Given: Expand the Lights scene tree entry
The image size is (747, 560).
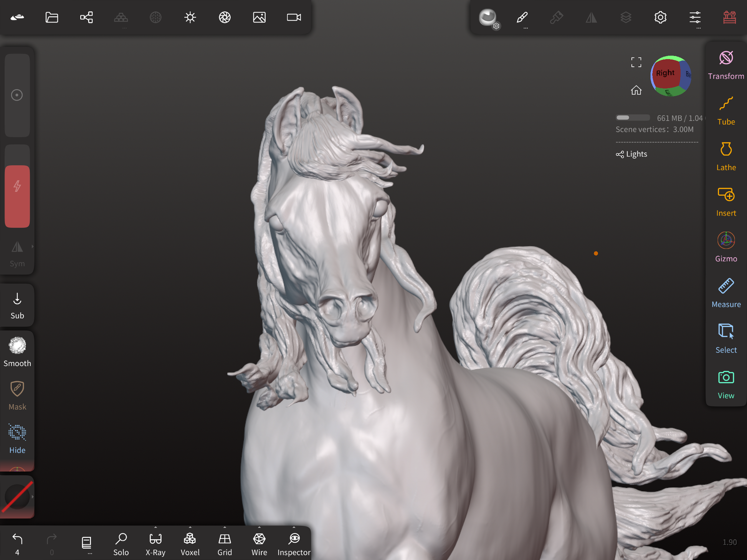Looking at the screenshot, I should (631, 154).
